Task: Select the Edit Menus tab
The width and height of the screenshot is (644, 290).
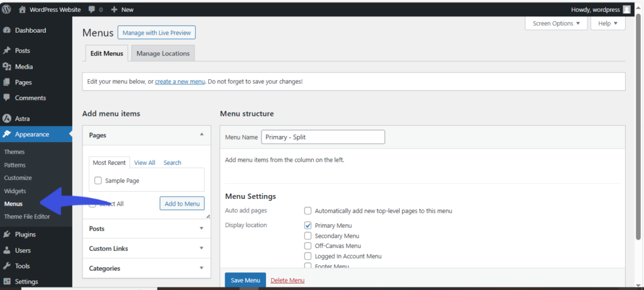Action: coord(107,53)
